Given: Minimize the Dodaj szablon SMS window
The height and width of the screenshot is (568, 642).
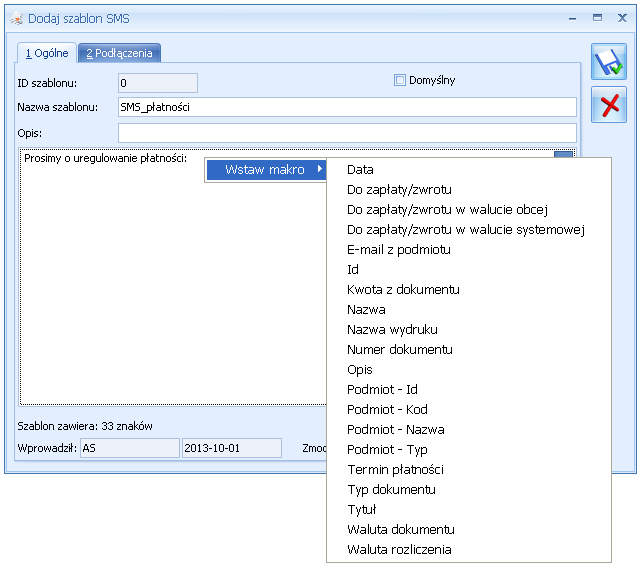Looking at the screenshot, I should tap(573, 18).
